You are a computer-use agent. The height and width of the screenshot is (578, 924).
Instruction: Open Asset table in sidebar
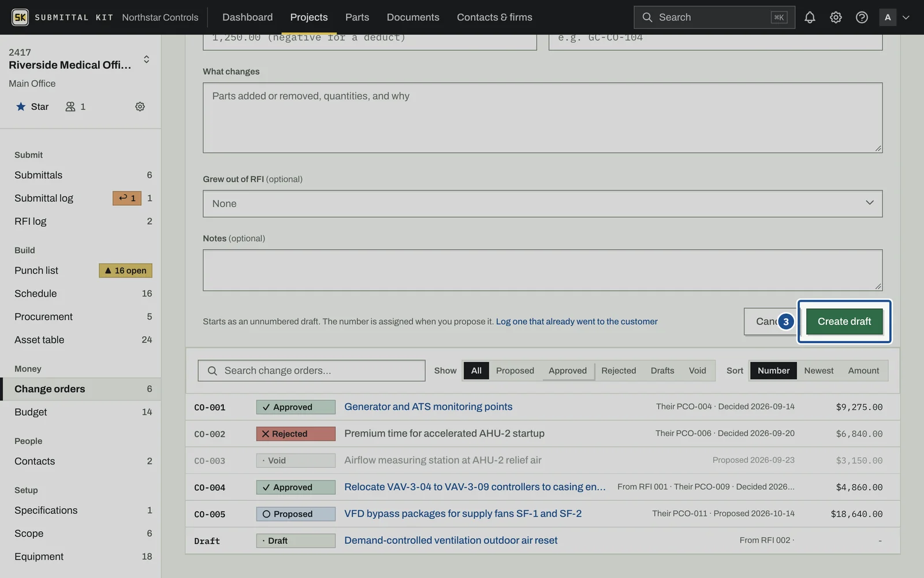click(81, 340)
